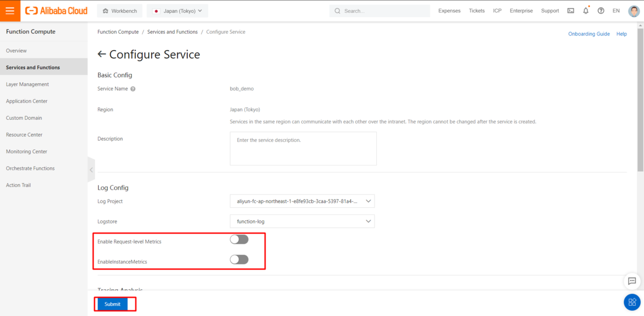The height and width of the screenshot is (316, 644).
Task: Click the Service Name help tooltip icon
Action: coord(133,89)
